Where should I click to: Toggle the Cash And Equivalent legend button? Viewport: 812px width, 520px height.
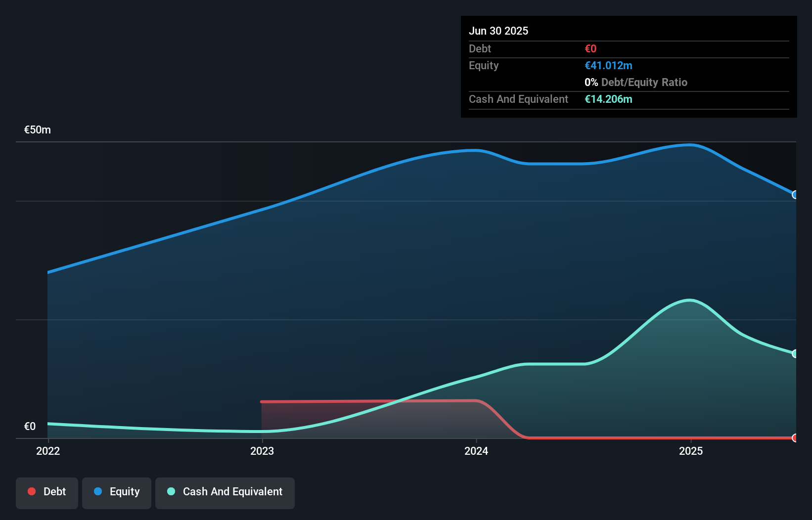tap(225, 493)
